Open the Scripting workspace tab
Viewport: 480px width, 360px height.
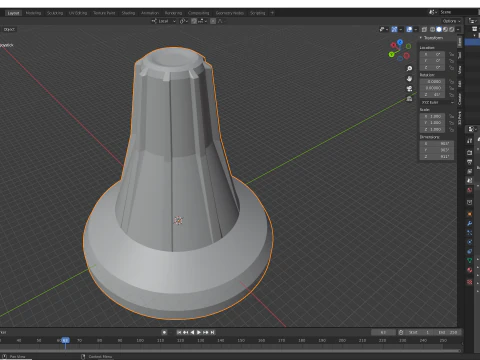pos(258,13)
